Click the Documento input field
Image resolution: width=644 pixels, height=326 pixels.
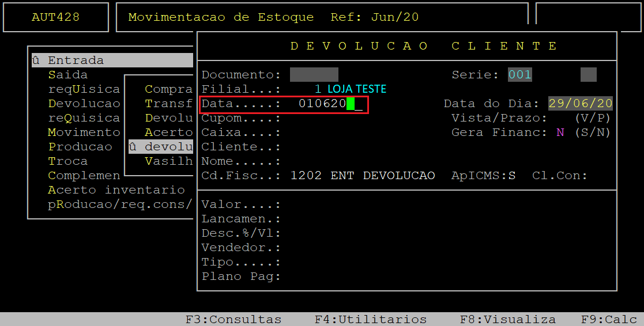[x=314, y=75]
